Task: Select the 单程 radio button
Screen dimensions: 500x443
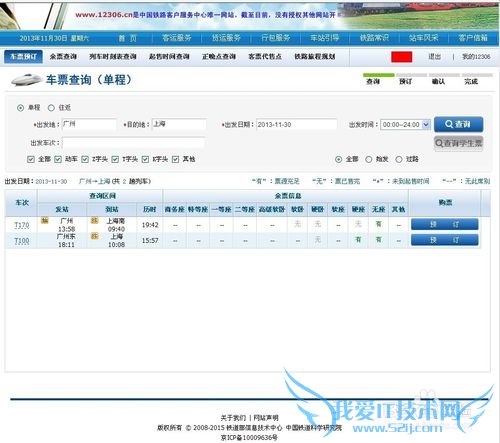Action: pyautogui.click(x=21, y=108)
